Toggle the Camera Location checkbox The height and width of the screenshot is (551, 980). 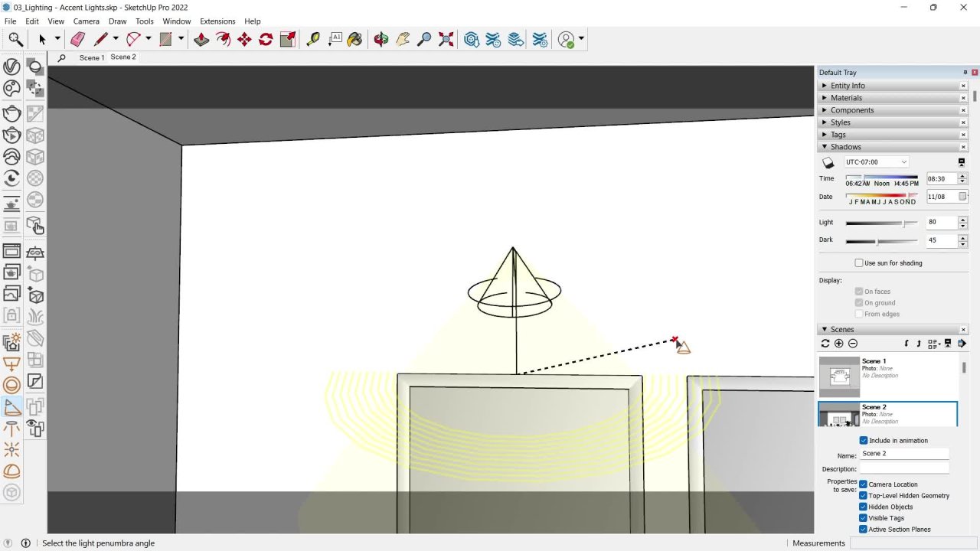pos(864,484)
